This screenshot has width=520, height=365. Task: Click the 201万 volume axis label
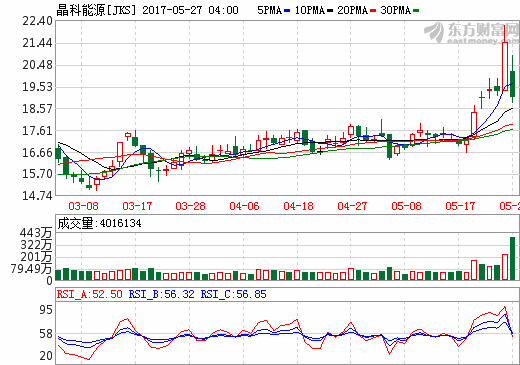pyautogui.click(x=36, y=257)
